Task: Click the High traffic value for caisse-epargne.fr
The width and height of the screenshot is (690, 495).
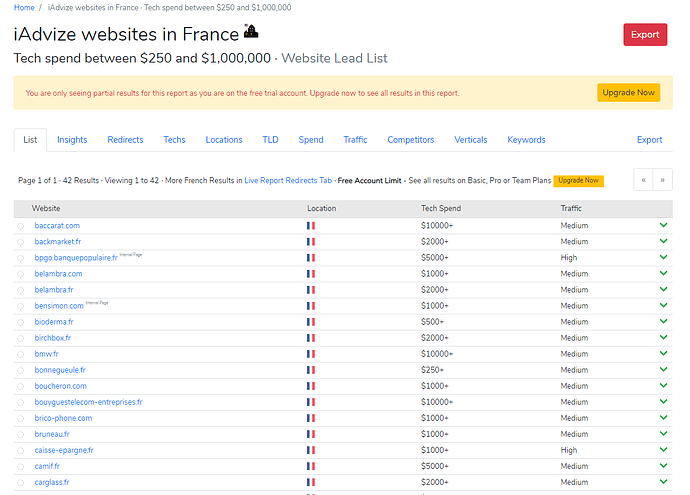Action: (x=569, y=450)
